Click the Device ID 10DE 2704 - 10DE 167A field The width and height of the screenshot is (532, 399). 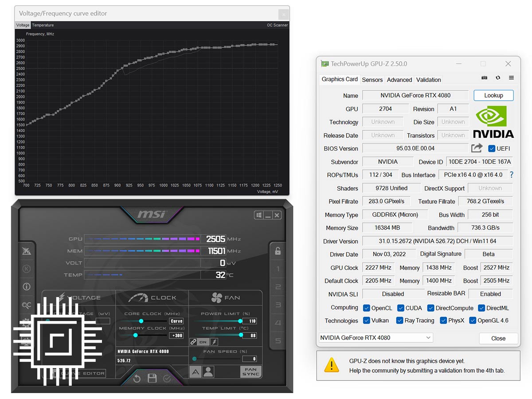479,162
